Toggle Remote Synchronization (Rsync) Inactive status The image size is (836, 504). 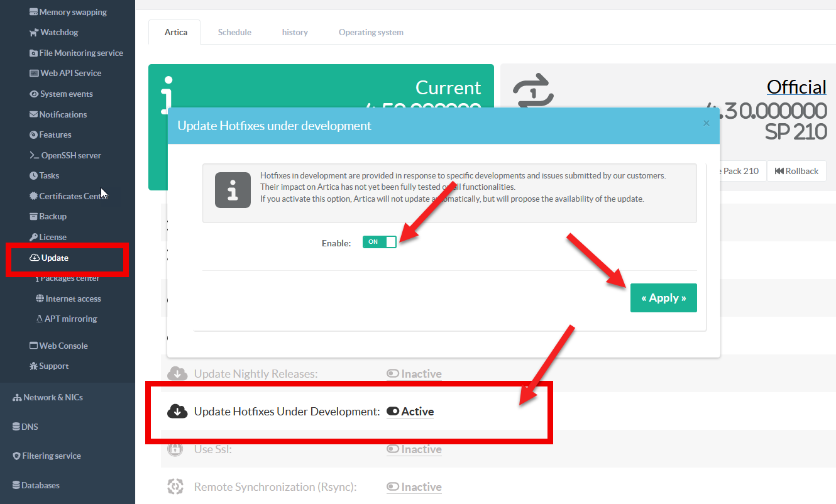414,487
